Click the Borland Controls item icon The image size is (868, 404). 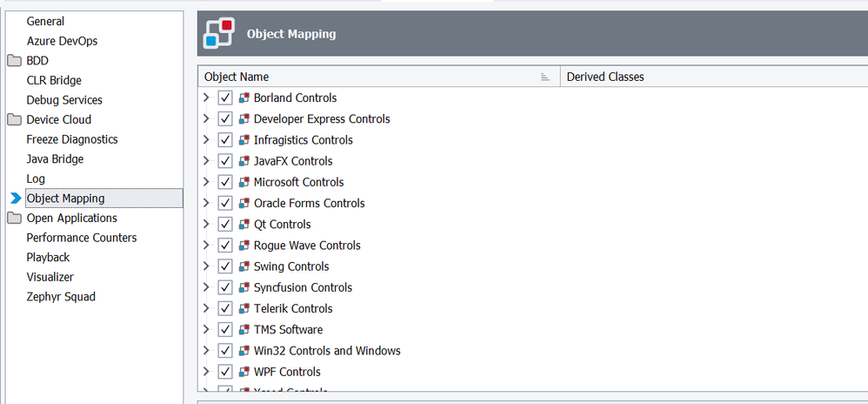click(244, 98)
